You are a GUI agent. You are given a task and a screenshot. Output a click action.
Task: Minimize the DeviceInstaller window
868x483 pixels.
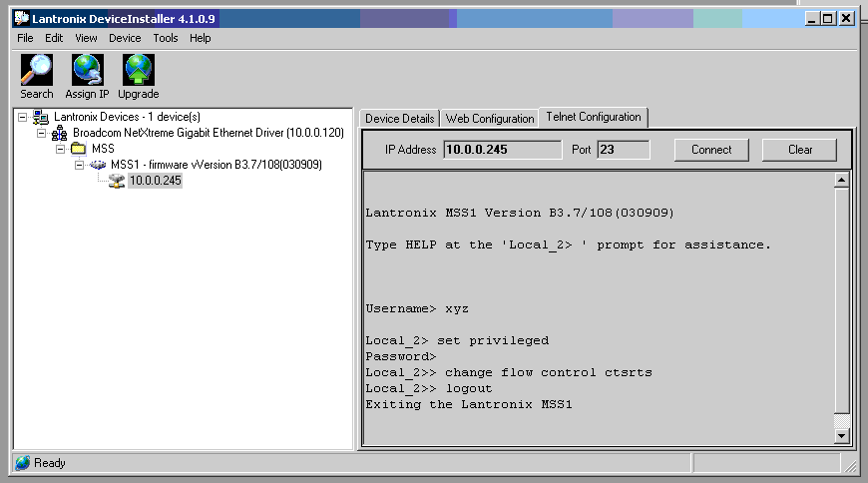tap(812, 19)
